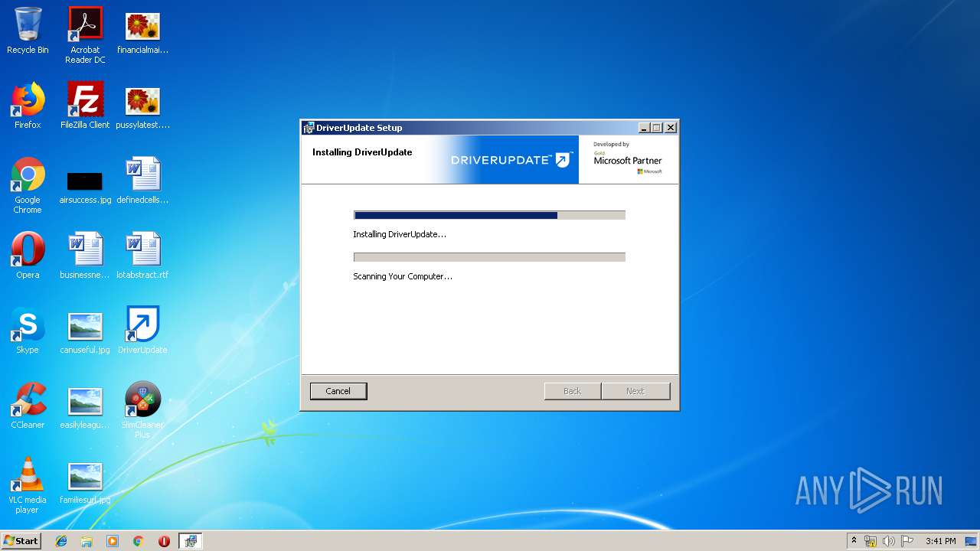Click the installing progress bar
This screenshot has height=551, width=980.
click(x=489, y=215)
